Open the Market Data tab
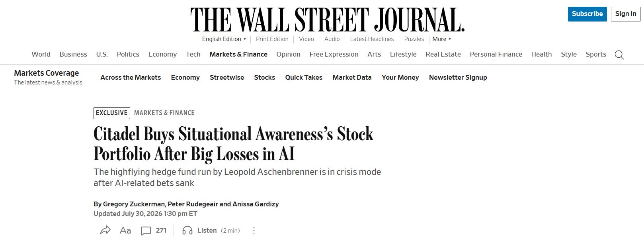Image resolution: width=644 pixels, height=245 pixels. coord(352,77)
